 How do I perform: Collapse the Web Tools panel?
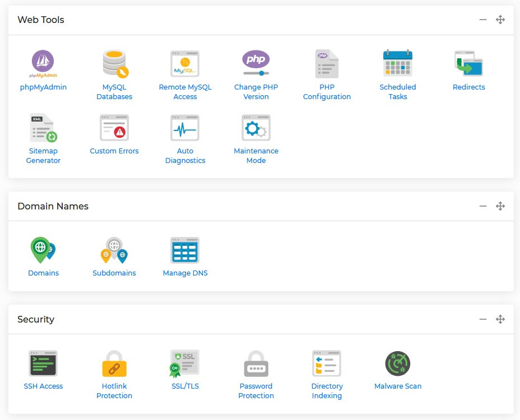483,20
